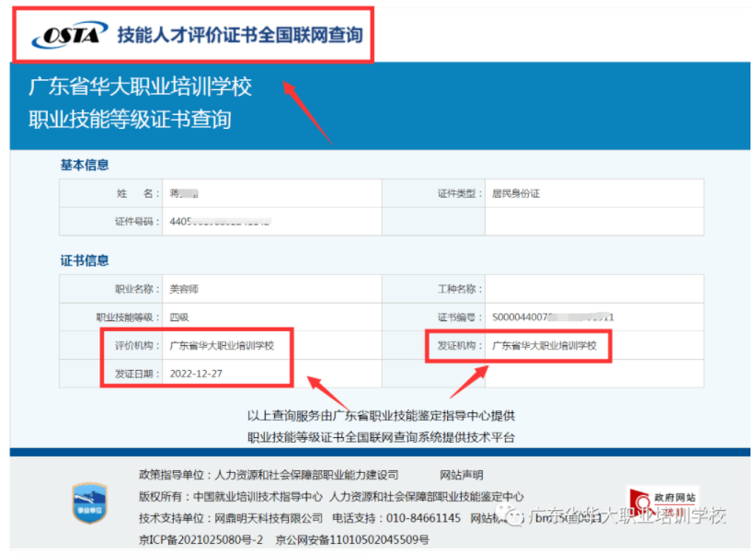The width and height of the screenshot is (756, 554).
Task: Click the 发证日期 label
Action: (x=137, y=374)
